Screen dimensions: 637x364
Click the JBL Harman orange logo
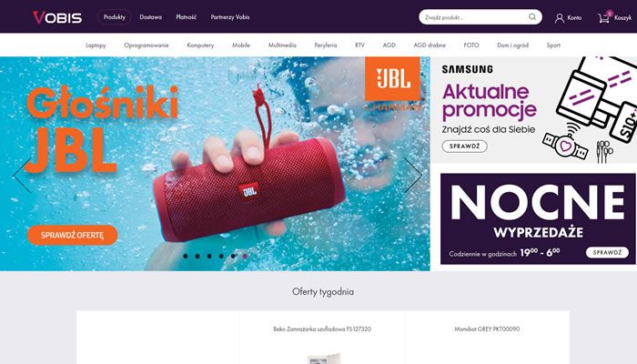coord(392,79)
